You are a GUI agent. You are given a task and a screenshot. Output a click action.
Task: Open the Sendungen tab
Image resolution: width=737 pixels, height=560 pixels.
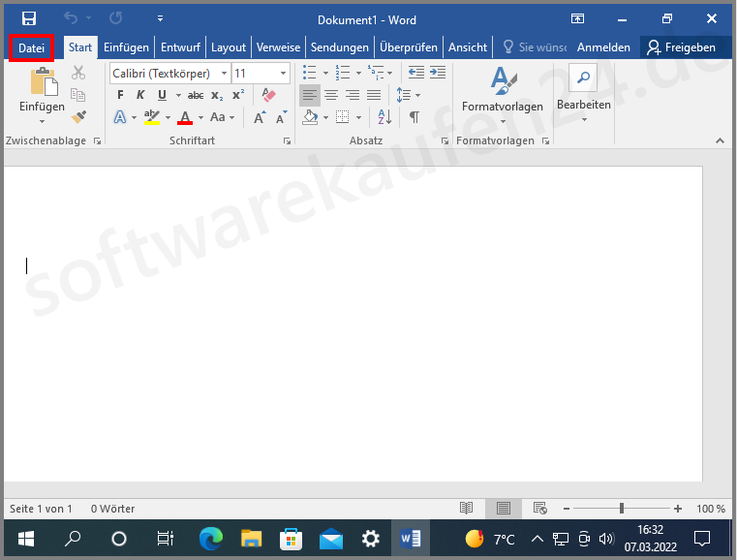point(339,47)
